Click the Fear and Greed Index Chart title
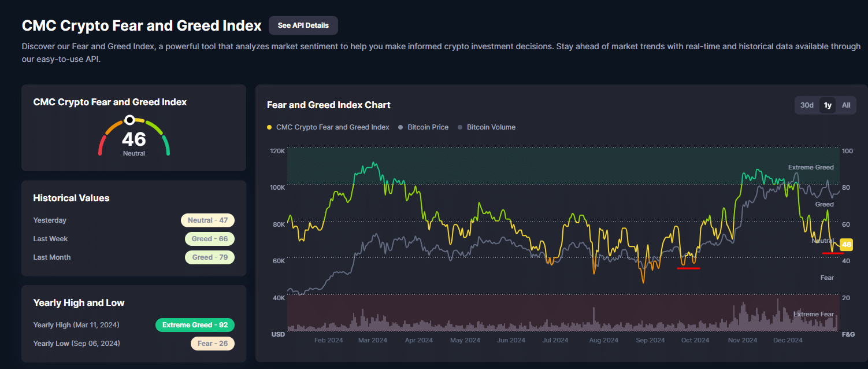The height and width of the screenshot is (369, 868). pos(329,105)
